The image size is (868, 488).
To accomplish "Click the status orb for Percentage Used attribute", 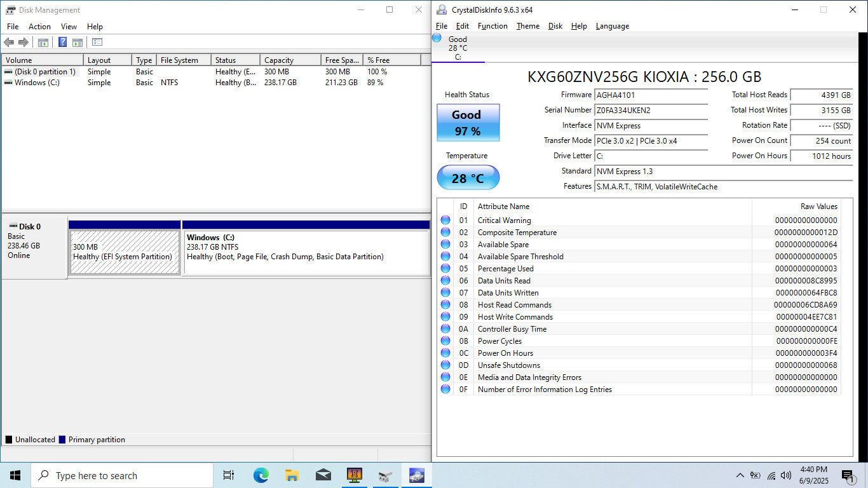I will click(445, 269).
